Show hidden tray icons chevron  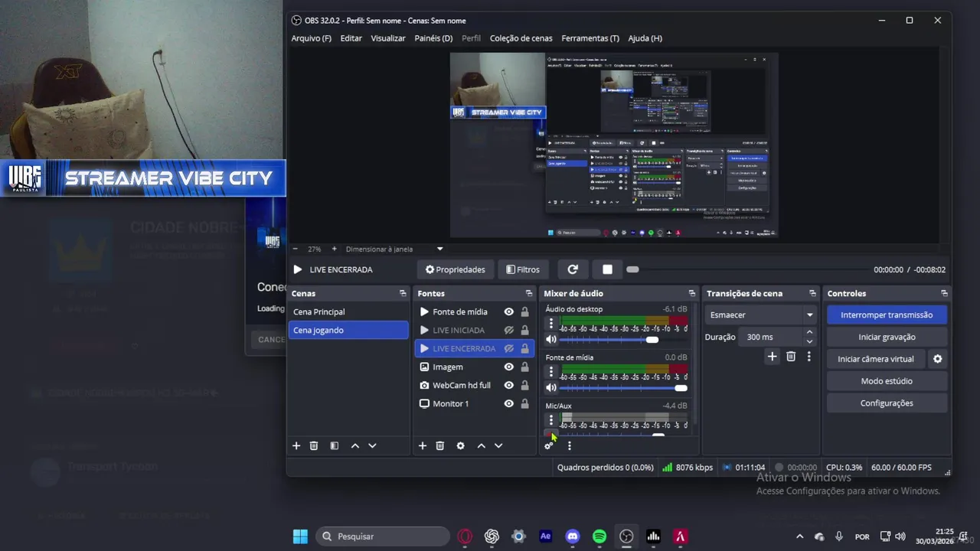800,536
